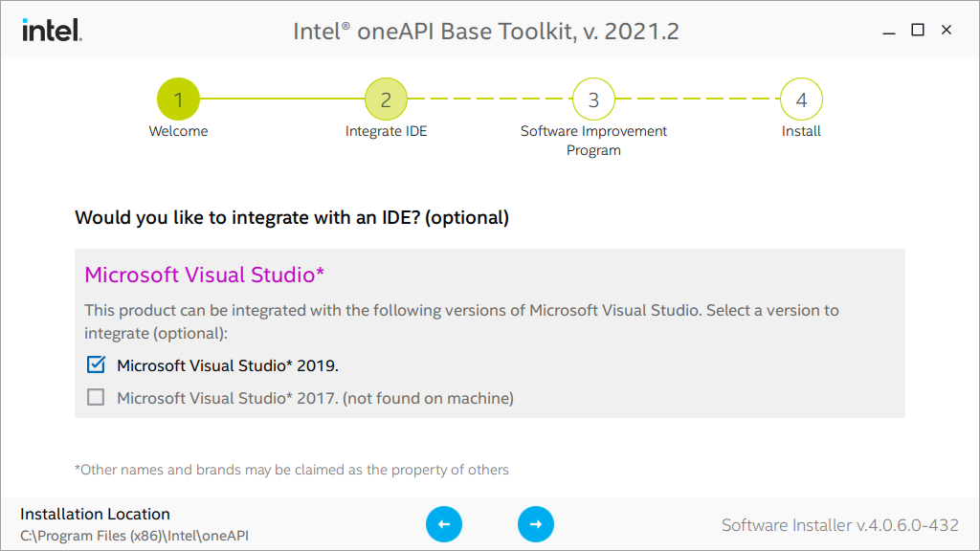This screenshot has height=551, width=980.
Task: Click the Installation Location heading
Action: 95,514
